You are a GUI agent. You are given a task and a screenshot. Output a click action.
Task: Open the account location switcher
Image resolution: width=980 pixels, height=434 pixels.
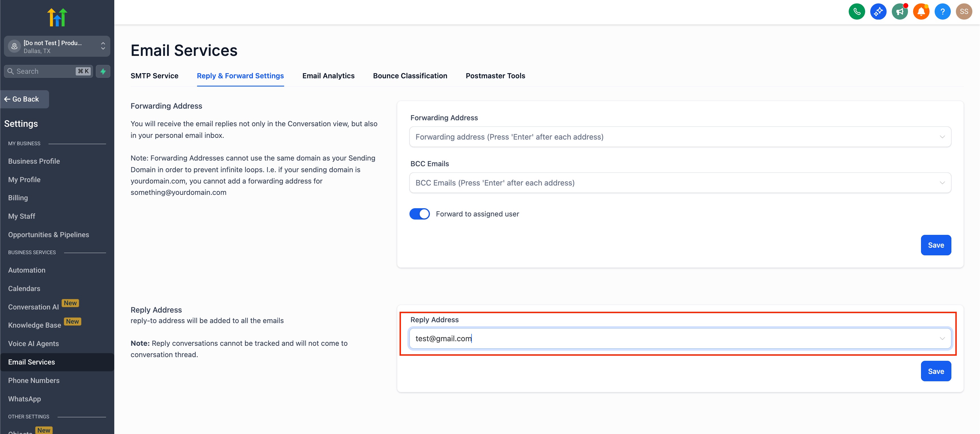[57, 47]
